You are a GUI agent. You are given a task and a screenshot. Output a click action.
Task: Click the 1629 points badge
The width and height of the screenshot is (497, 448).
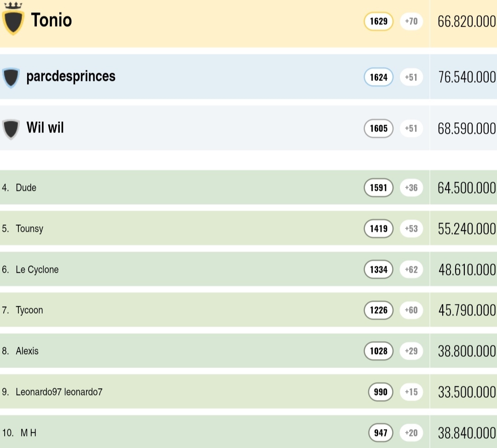tap(378, 21)
